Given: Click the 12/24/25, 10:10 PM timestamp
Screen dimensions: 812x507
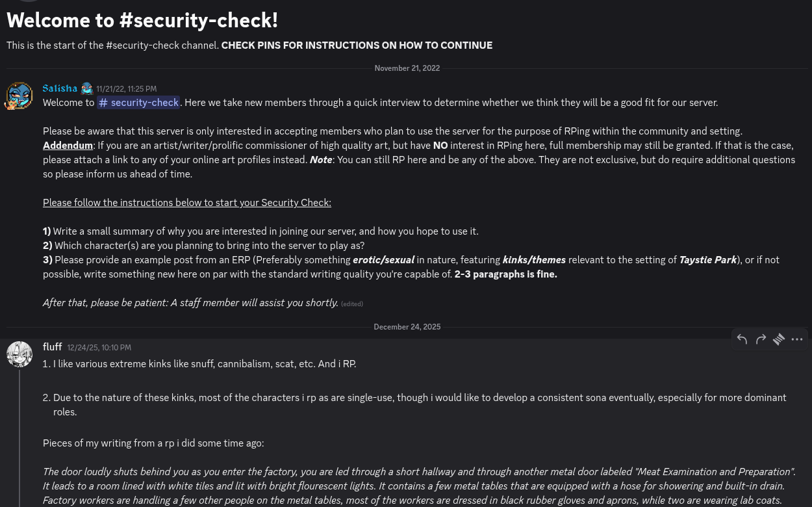Looking at the screenshot, I should 99,348.
